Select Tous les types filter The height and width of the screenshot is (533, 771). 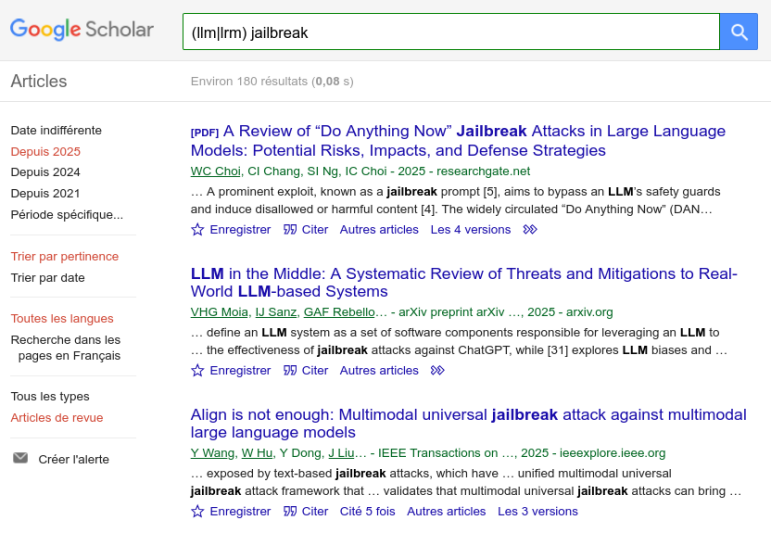pos(49,397)
